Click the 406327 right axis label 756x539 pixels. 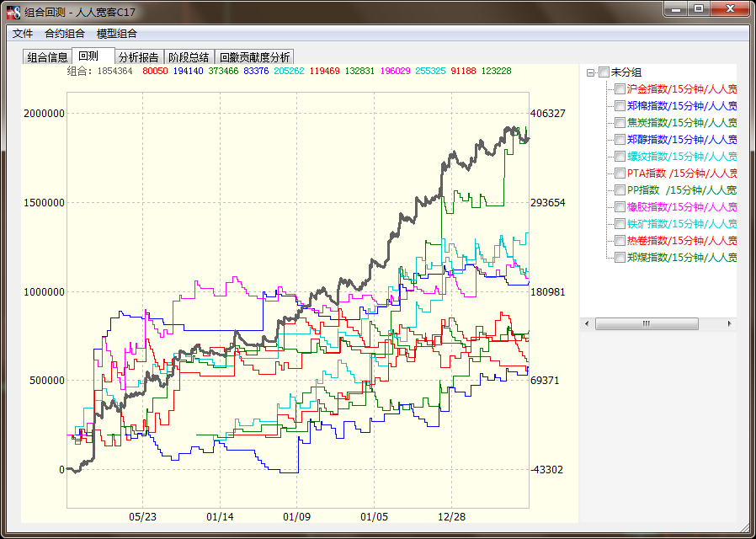(x=548, y=114)
